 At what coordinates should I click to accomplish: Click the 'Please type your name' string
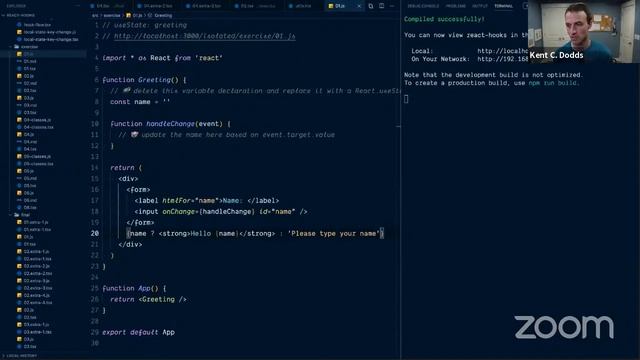pyautogui.click(x=334, y=233)
